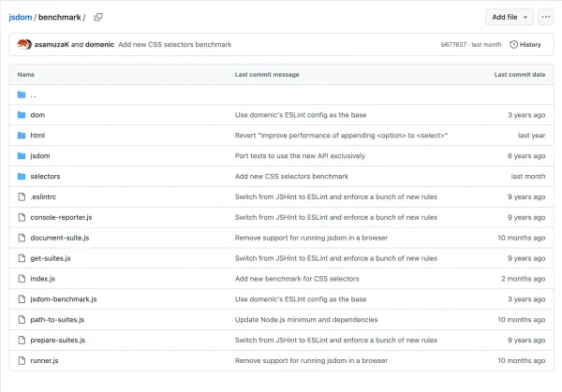Image resolution: width=562 pixels, height=392 pixels.
Task: Click the prepare-suites.js file icon
Action: tap(22, 340)
